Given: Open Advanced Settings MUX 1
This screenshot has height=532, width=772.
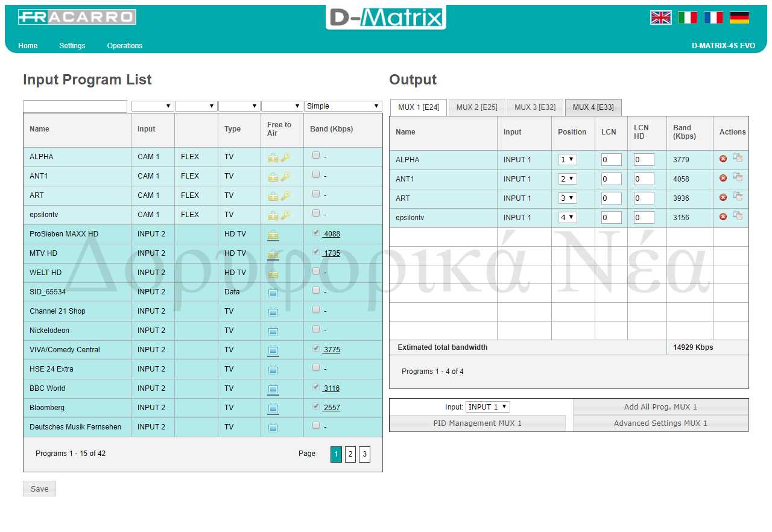Looking at the screenshot, I should click(660, 423).
